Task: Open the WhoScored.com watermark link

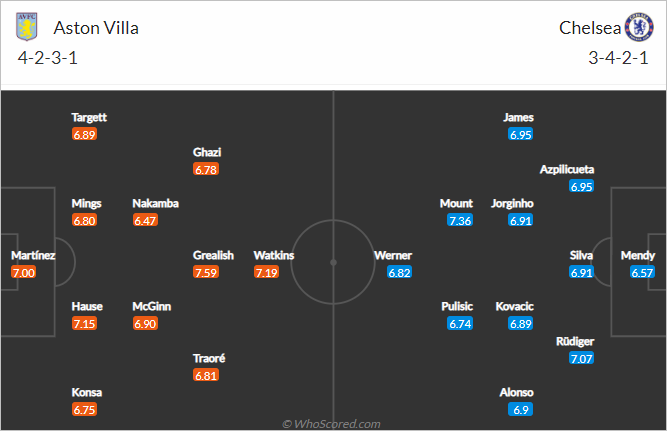Action: point(331,424)
